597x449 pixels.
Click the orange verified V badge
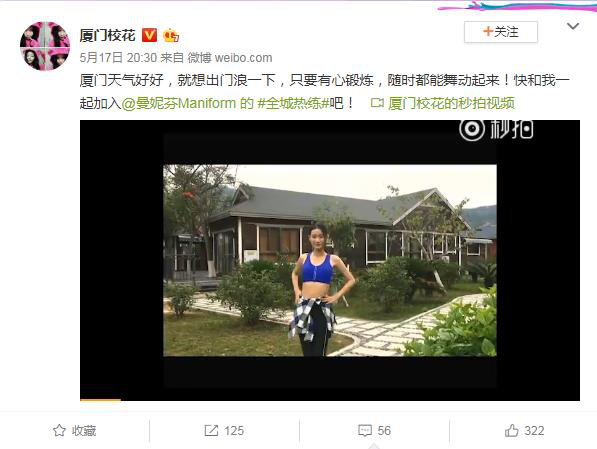149,35
